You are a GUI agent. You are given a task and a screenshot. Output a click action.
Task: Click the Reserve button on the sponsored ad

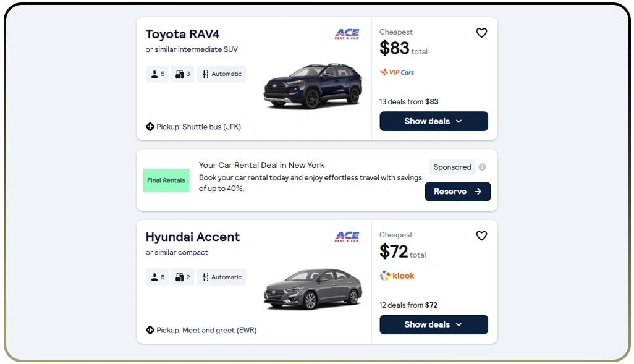(x=457, y=192)
